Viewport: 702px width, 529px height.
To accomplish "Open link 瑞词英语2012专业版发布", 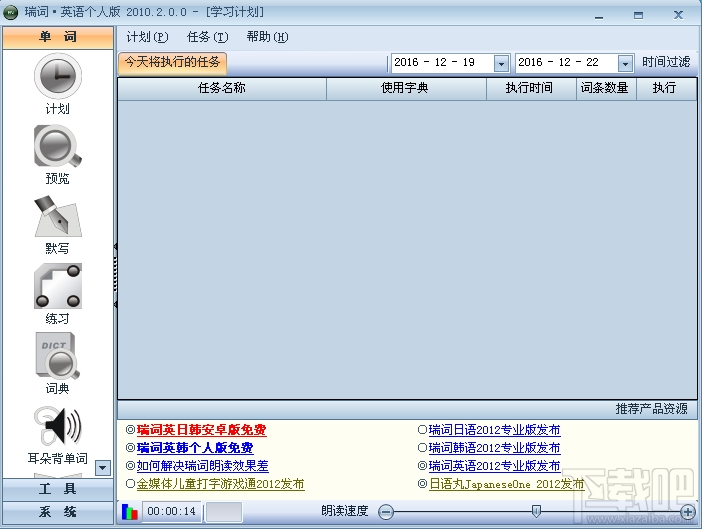I will [494, 466].
